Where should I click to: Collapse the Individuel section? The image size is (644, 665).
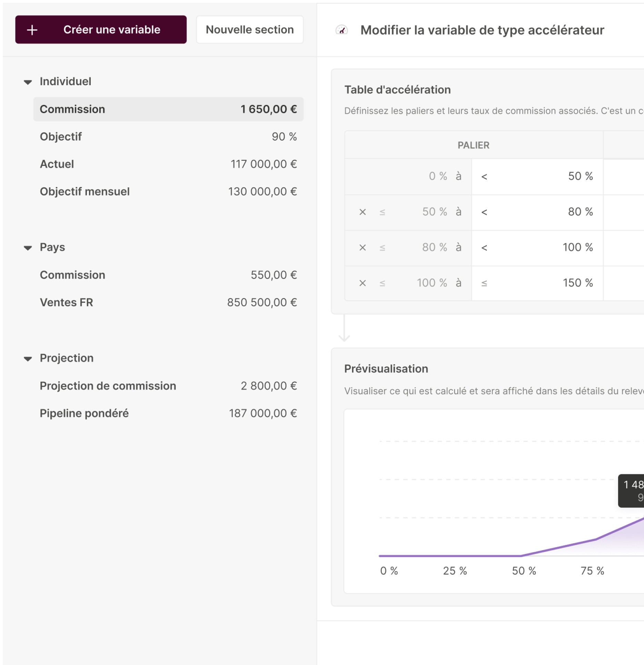(28, 82)
